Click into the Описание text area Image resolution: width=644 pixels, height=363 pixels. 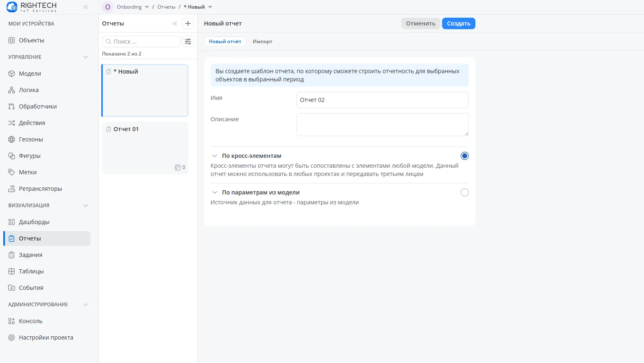(x=382, y=125)
